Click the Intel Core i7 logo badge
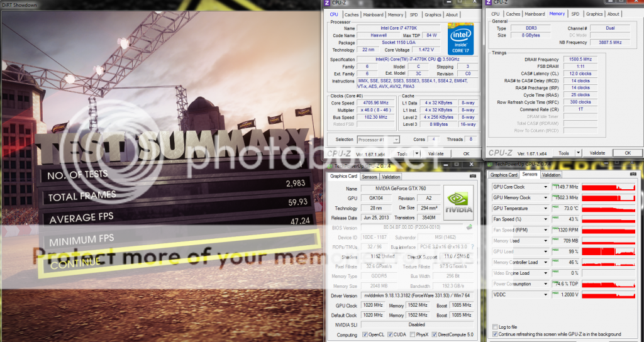 coord(461,38)
